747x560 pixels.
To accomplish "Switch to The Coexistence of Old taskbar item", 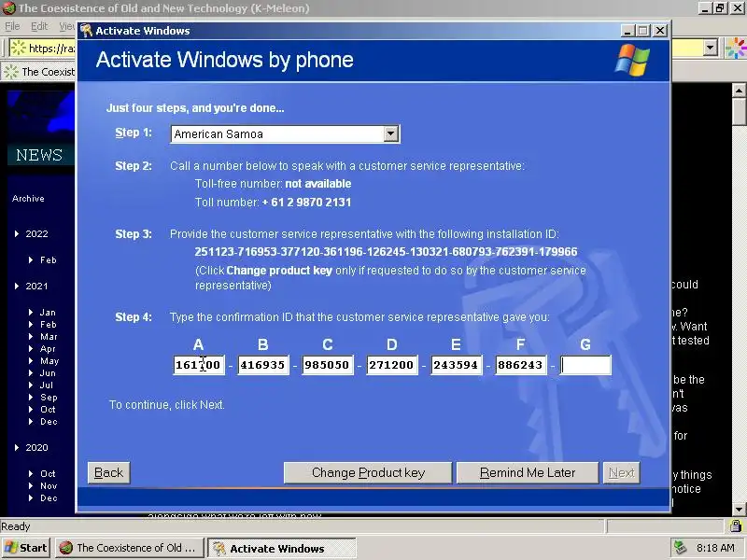I will click(x=129, y=548).
